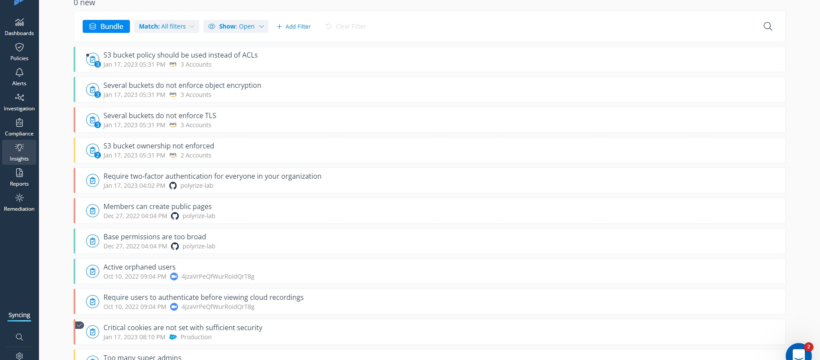Click '3 Accounts' on S3 bucket policy row
Image resolution: width=820 pixels, height=360 pixels.
click(x=196, y=64)
